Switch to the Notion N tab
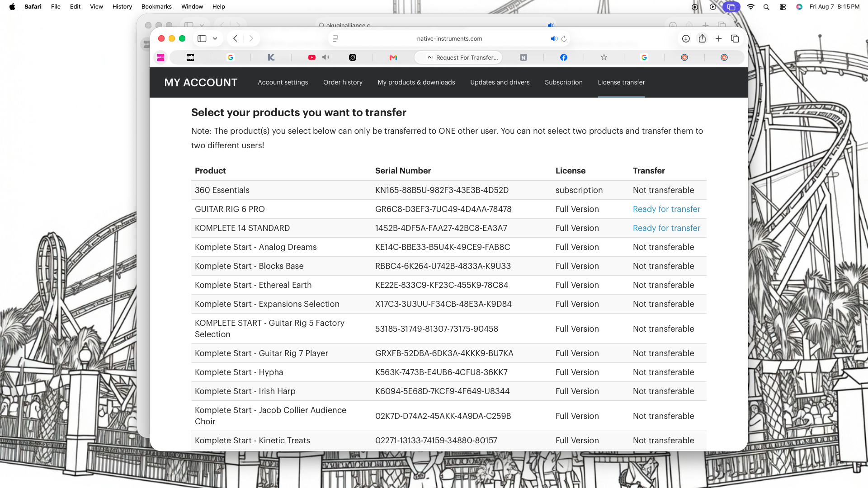This screenshot has height=488, width=868. (524, 57)
